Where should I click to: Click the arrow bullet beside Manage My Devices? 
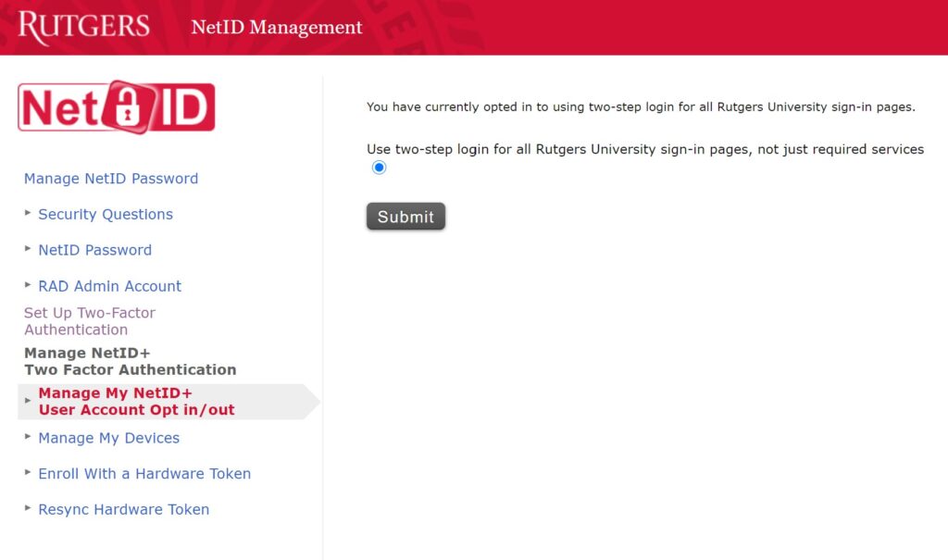pyautogui.click(x=28, y=437)
